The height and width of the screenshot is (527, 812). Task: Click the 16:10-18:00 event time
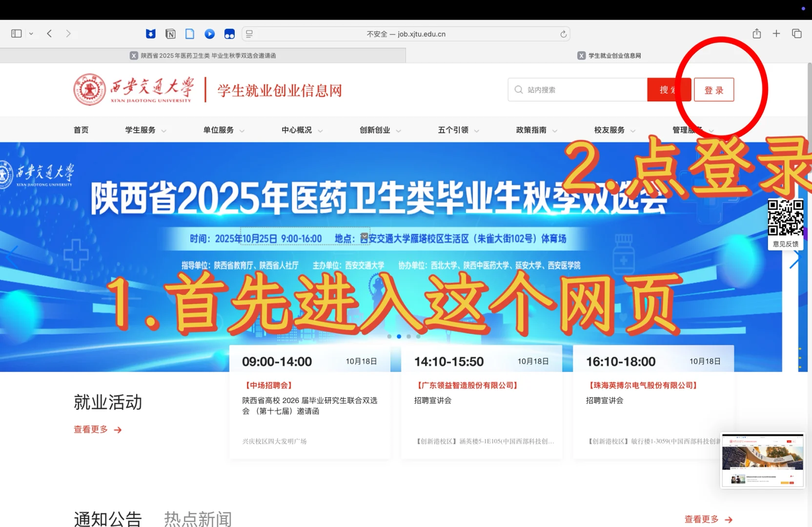point(621,362)
